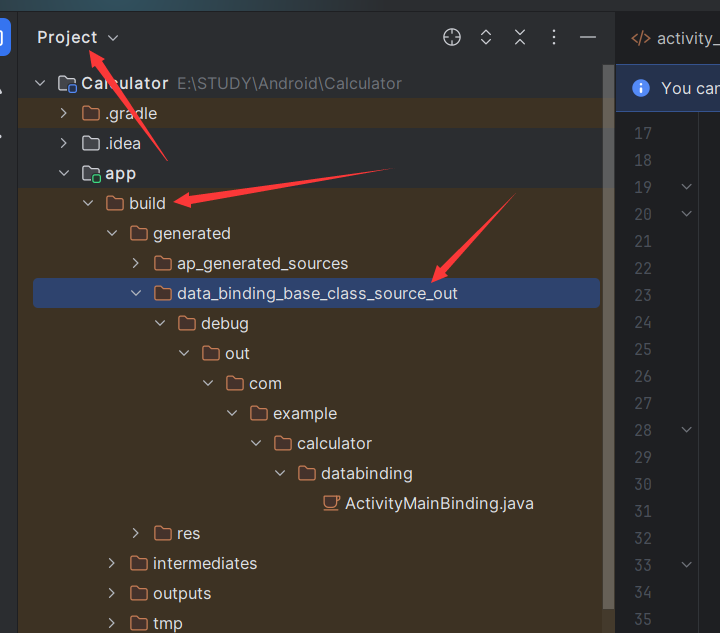Collapse the debug folder
The width and height of the screenshot is (720, 633).
pyautogui.click(x=160, y=323)
